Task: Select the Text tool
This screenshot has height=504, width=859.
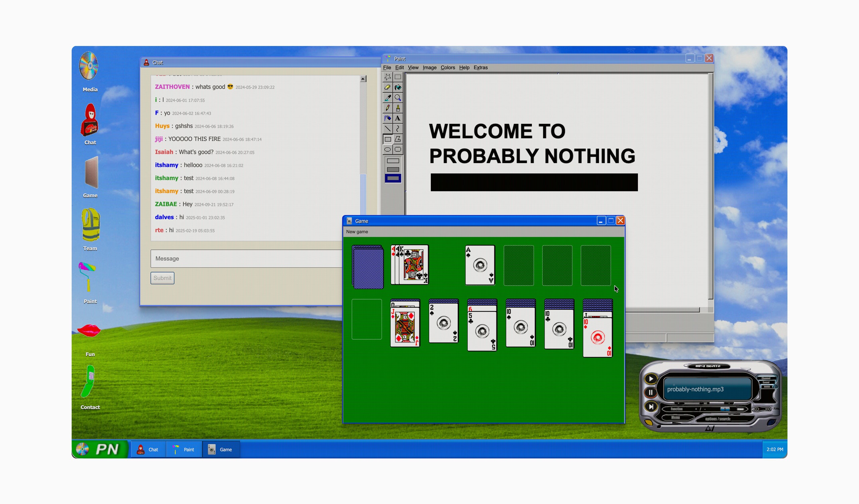Action: pyautogui.click(x=398, y=119)
